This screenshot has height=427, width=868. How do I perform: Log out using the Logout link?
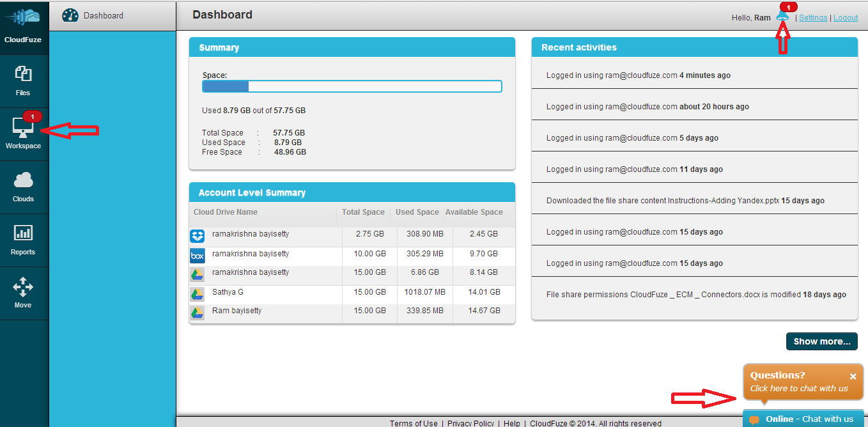(846, 18)
